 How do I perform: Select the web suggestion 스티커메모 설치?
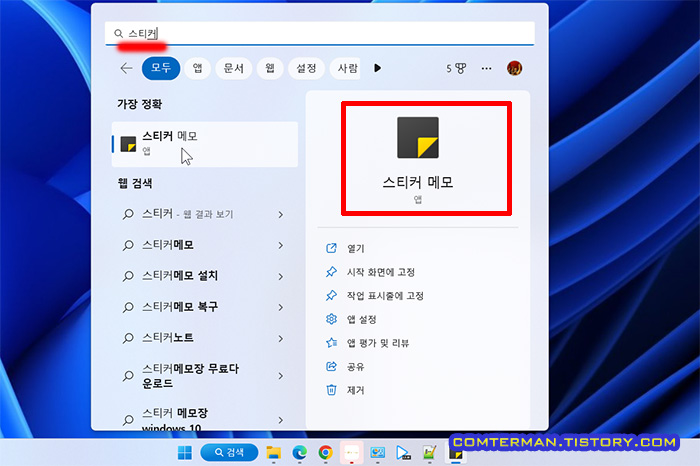(180, 276)
